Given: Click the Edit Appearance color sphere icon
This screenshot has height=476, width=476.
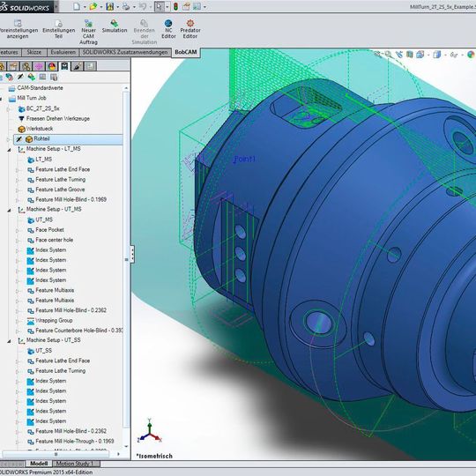Looking at the screenshot, I should pyautogui.click(x=471, y=55).
